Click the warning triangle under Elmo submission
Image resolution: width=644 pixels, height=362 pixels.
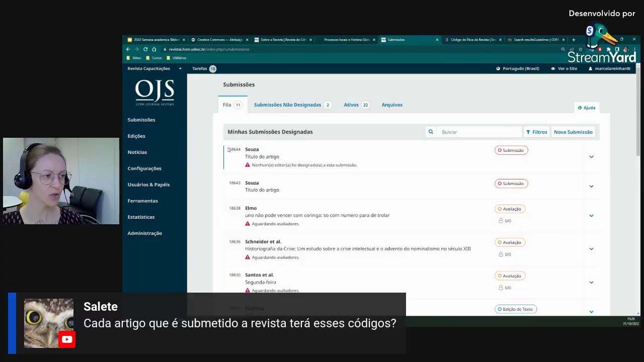pyautogui.click(x=248, y=224)
